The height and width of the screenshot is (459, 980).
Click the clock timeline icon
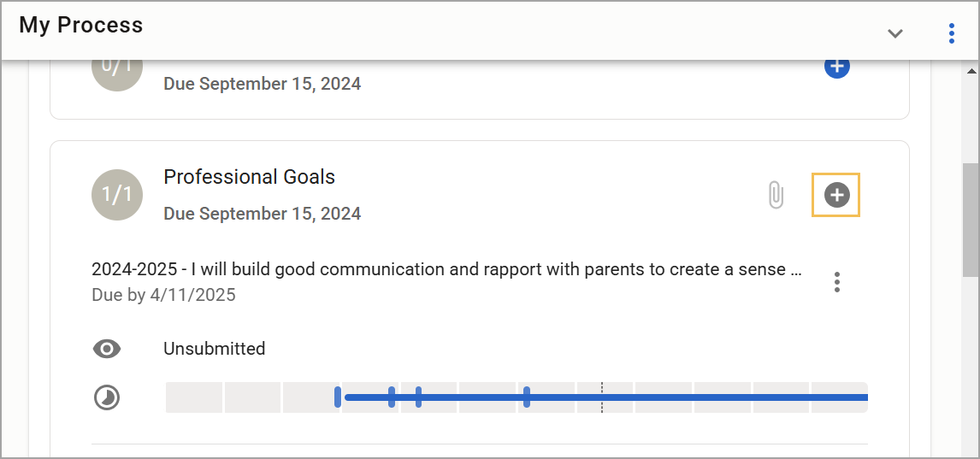point(107,397)
